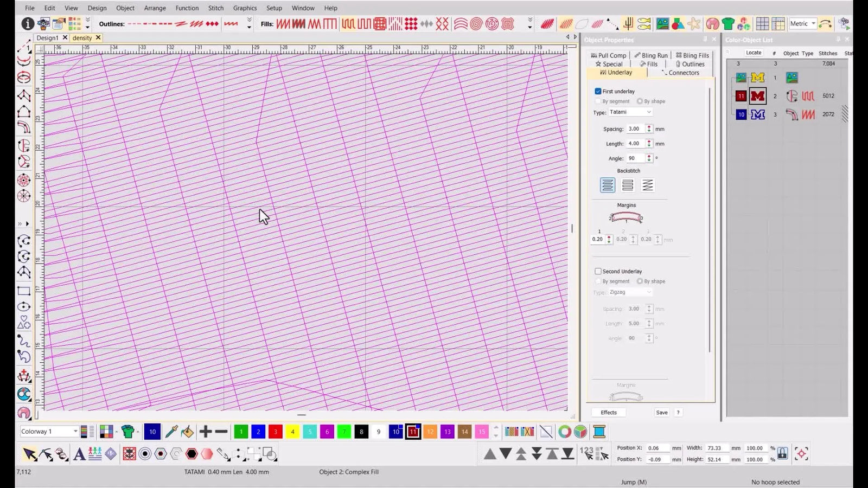Open the Effects dialog
The height and width of the screenshot is (488, 868).
pos(608,412)
